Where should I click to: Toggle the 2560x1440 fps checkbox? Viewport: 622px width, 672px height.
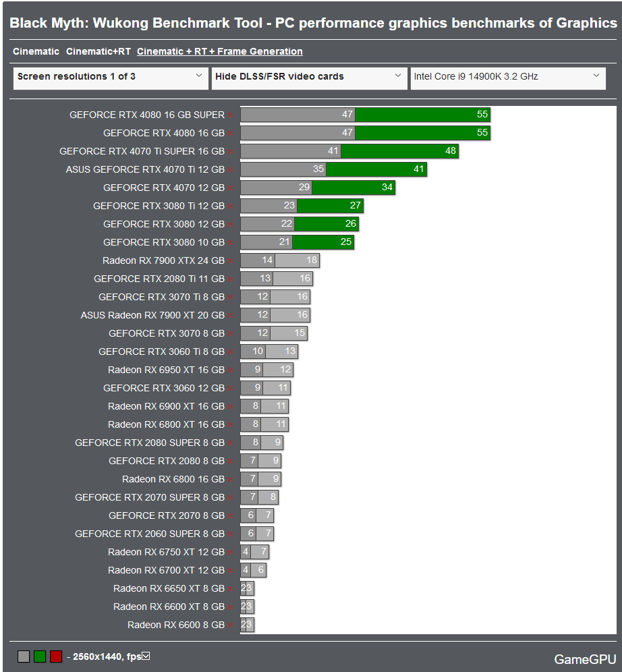(146, 656)
